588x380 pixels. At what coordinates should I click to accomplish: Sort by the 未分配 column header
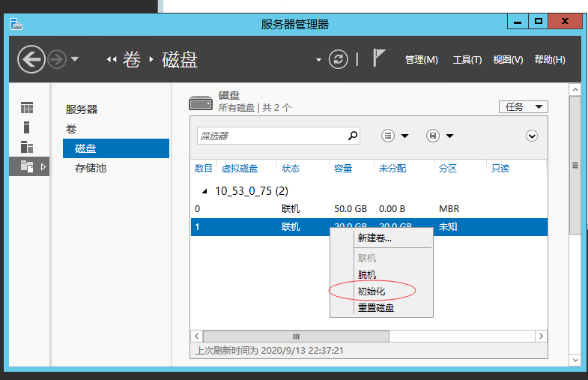pyautogui.click(x=392, y=169)
